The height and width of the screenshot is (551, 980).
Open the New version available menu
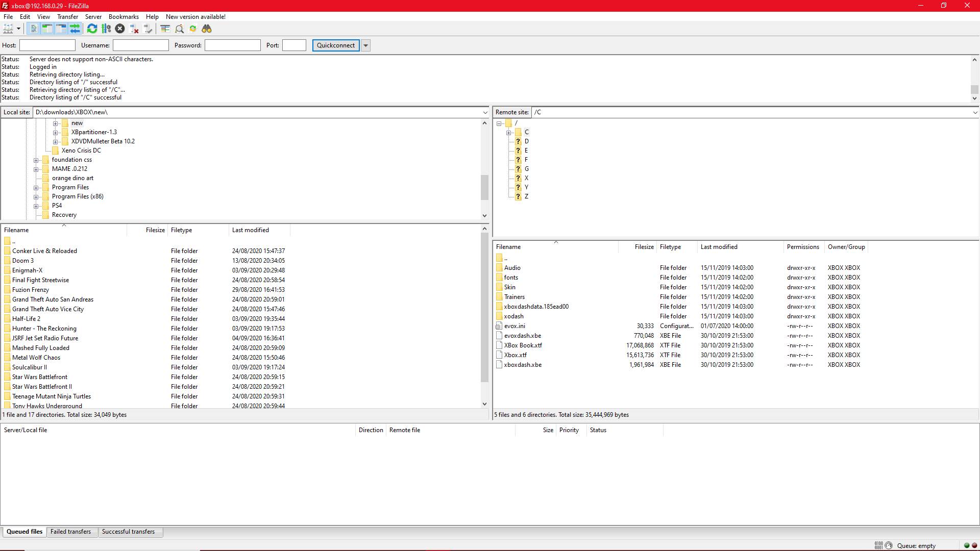click(x=195, y=17)
